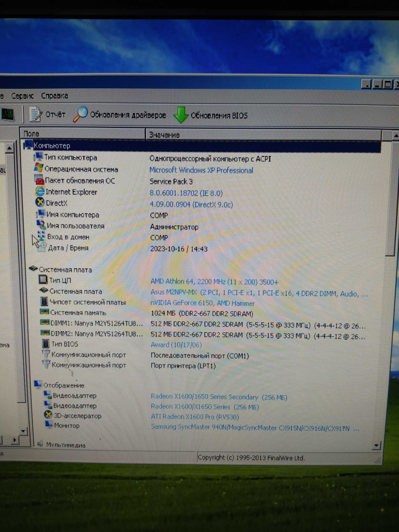Click the DirectX row icon
The width and height of the screenshot is (399, 532).
point(40,202)
